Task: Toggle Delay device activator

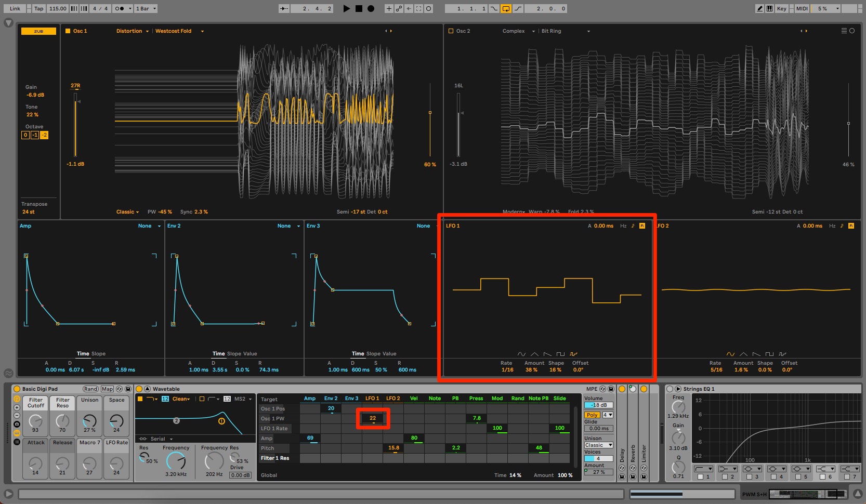Action: pos(622,389)
